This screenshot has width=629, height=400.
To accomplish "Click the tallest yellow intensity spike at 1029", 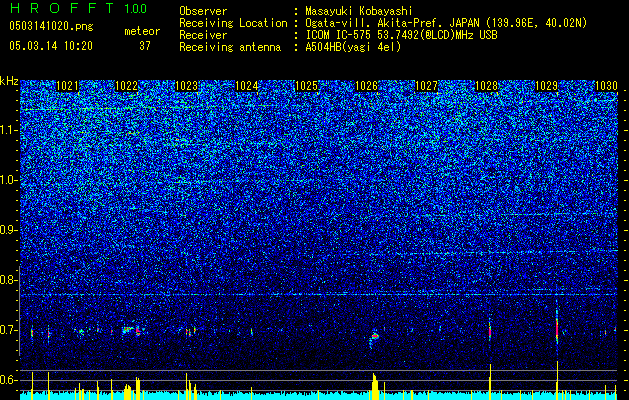I will 557,380.
